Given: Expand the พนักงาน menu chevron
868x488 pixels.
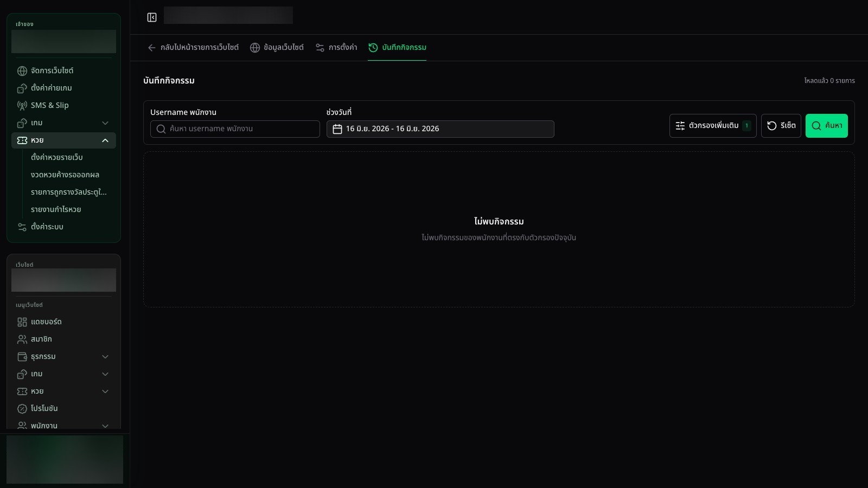Looking at the screenshot, I should pyautogui.click(x=105, y=426).
